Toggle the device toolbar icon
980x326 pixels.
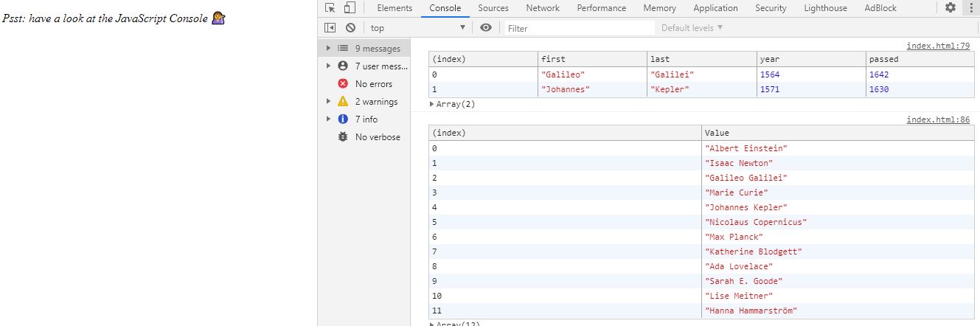point(349,8)
